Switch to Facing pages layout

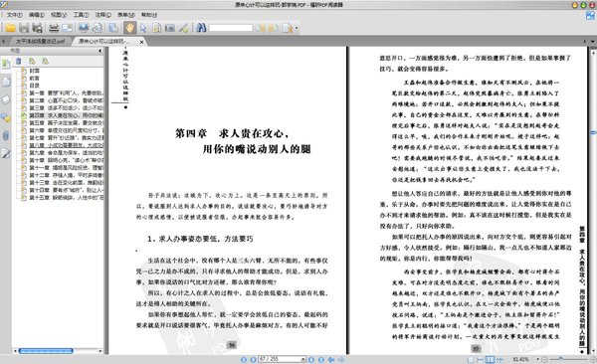tap(491, 359)
